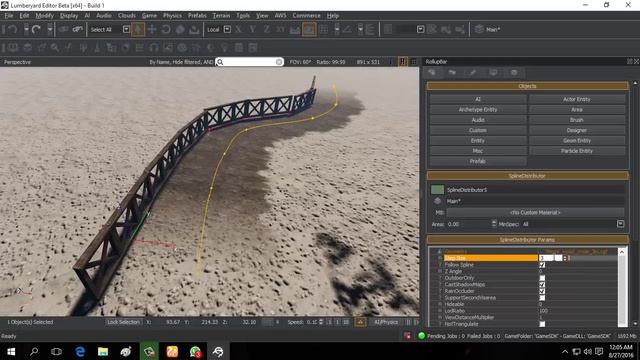Toggle the CastShadowMaps checkbox

[542, 284]
